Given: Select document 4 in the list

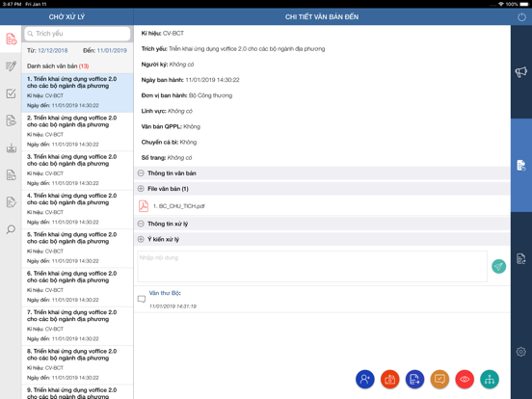Looking at the screenshot, I should point(77,209).
